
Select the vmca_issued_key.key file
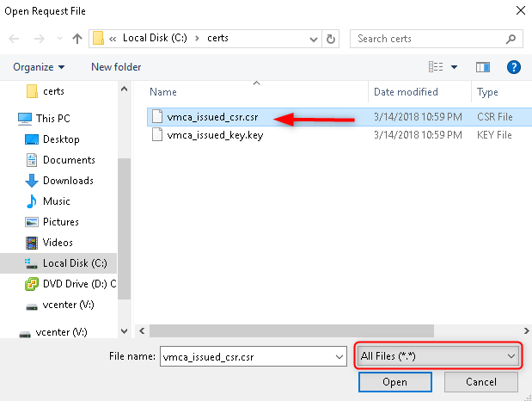(x=214, y=135)
